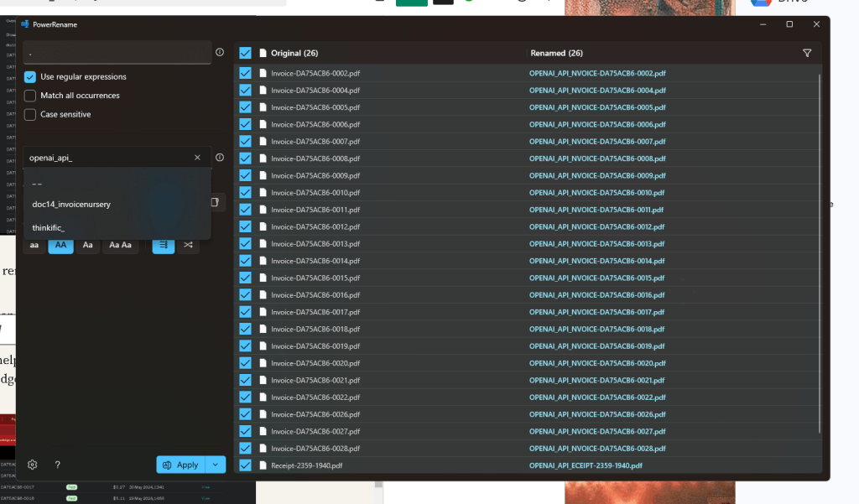Viewport: 859px width, 504px height.
Task: Click the partially hidden button beside suggestion list
Action: (216, 202)
